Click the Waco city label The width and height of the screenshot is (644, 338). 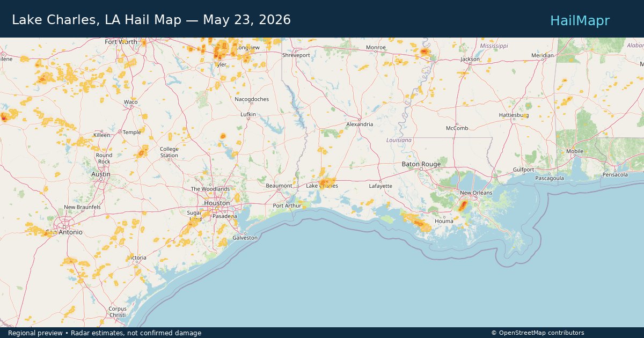tap(131, 102)
